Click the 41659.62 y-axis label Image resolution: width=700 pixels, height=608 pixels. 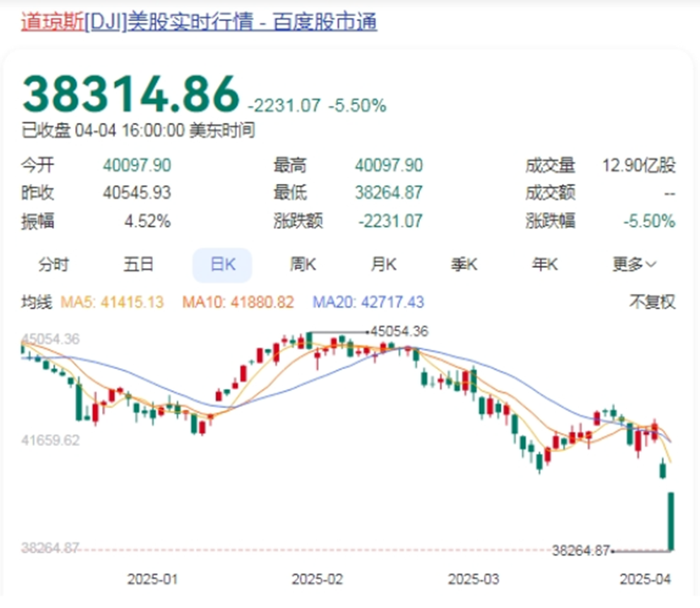[50, 441]
